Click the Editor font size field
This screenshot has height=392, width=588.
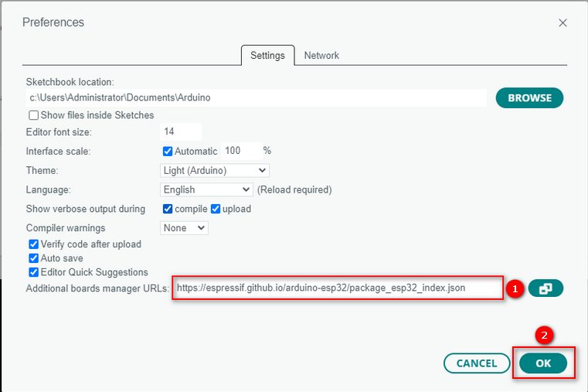(x=181, y=131)
